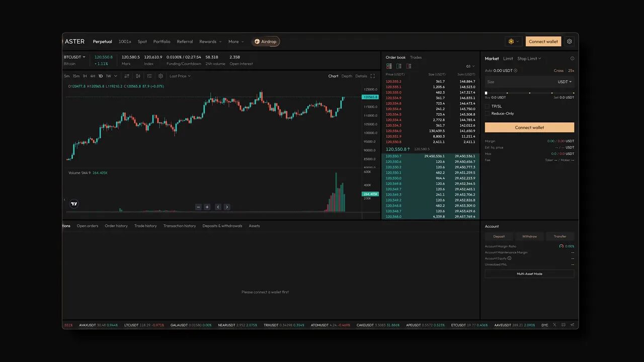The image size is (644, 362).
Task: Enable the Reduce-Only checkbox
Action: pos(487,113)
